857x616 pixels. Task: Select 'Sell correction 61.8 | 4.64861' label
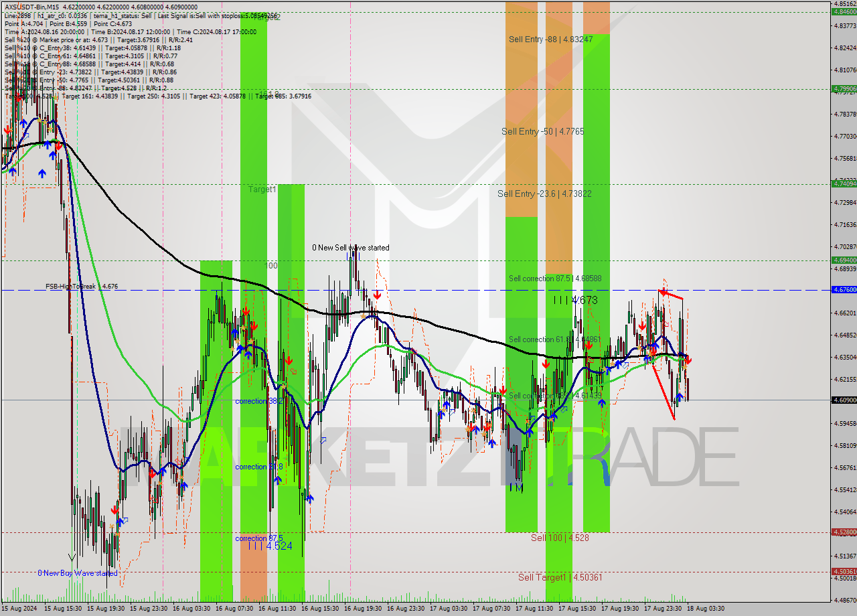[x=555, y=339]
